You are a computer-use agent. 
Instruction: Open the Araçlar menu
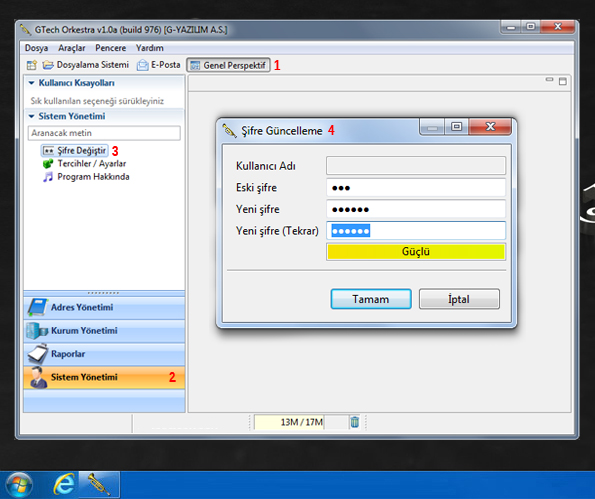click(72, 48)
